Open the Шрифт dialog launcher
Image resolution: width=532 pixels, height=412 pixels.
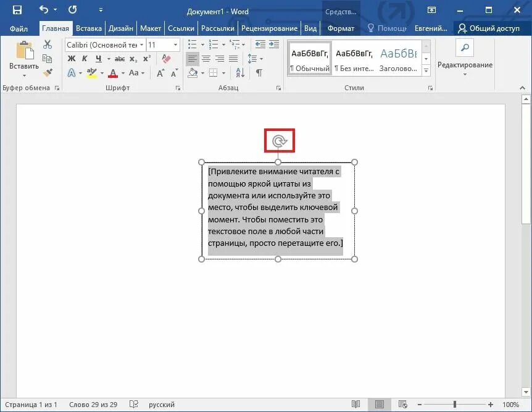coord(178,88)
